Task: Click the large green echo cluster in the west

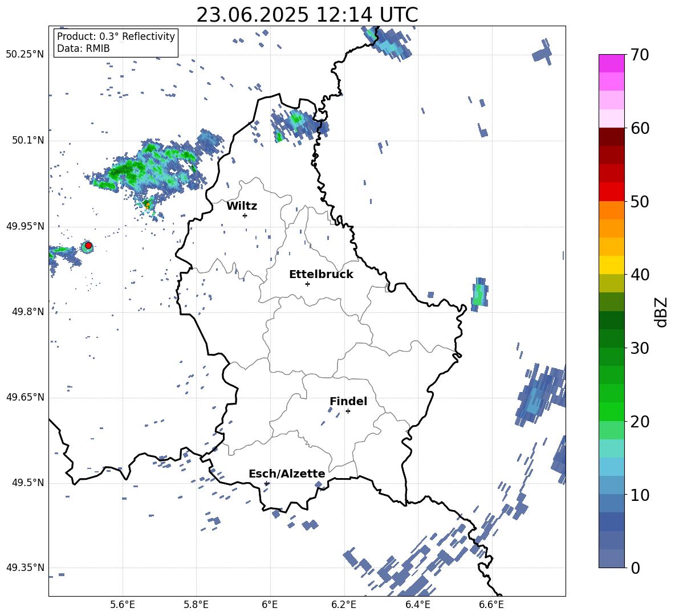Action: pyautogui.click(x=149, y=169)
